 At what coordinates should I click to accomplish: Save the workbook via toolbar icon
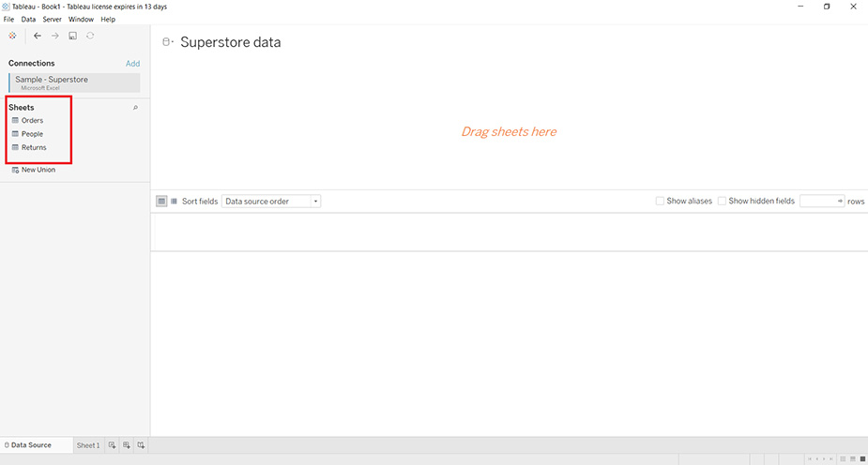pyautogui.click(x=72, y=36)
